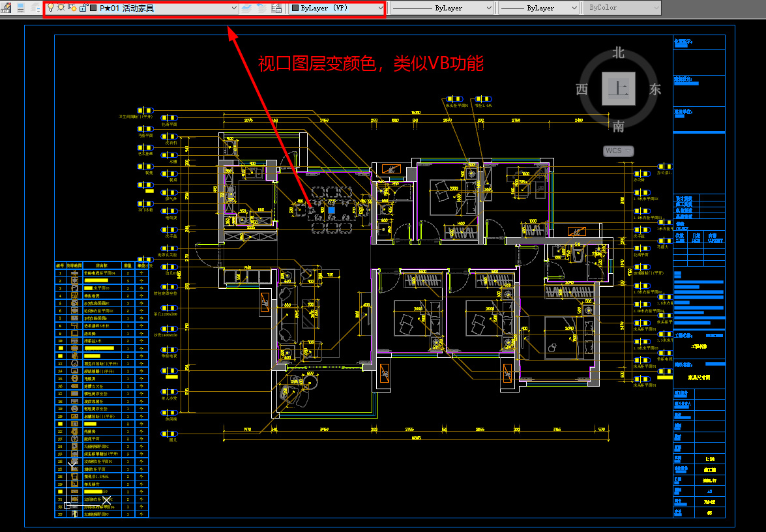Toggle the layer on/off lightbulb icon
766x532 pixels.
(x=50, y=8)
